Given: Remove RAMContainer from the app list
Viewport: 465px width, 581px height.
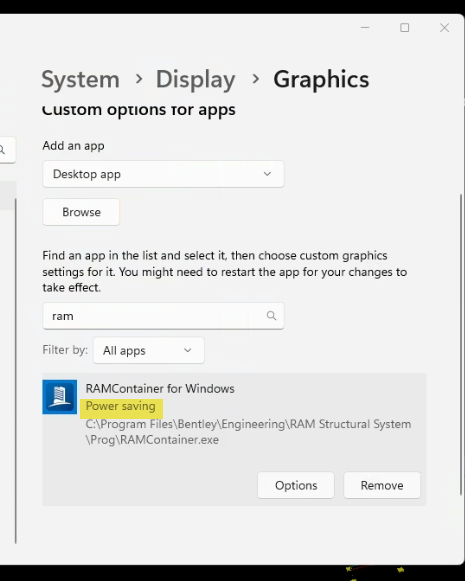Looking at the screenshot, I should 382,485.
